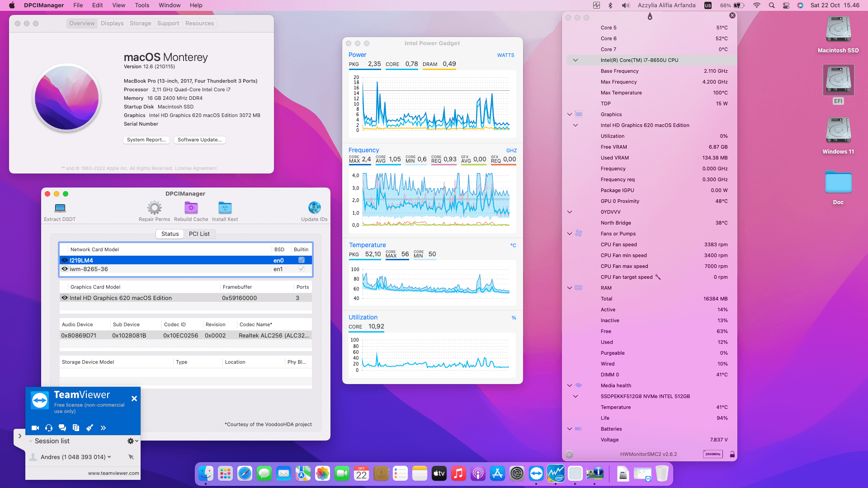Image resolution: width=868 pixels, height=488 pixels.
Task: Collapse the RAM section
Action: click(x=570, y=288)
